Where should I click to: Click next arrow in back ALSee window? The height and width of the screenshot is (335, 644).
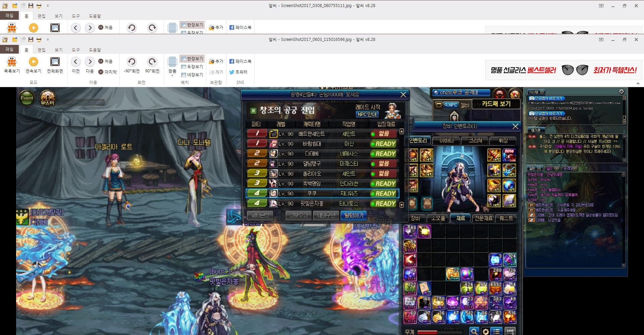90,28
